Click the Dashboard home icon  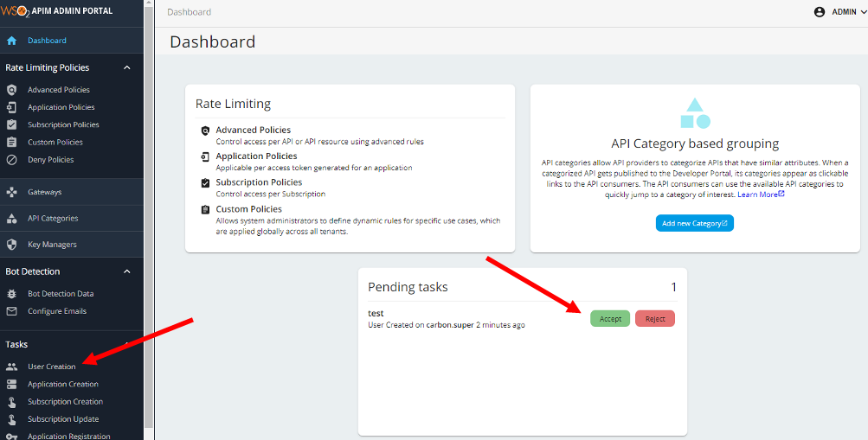(x=11, y=41)
